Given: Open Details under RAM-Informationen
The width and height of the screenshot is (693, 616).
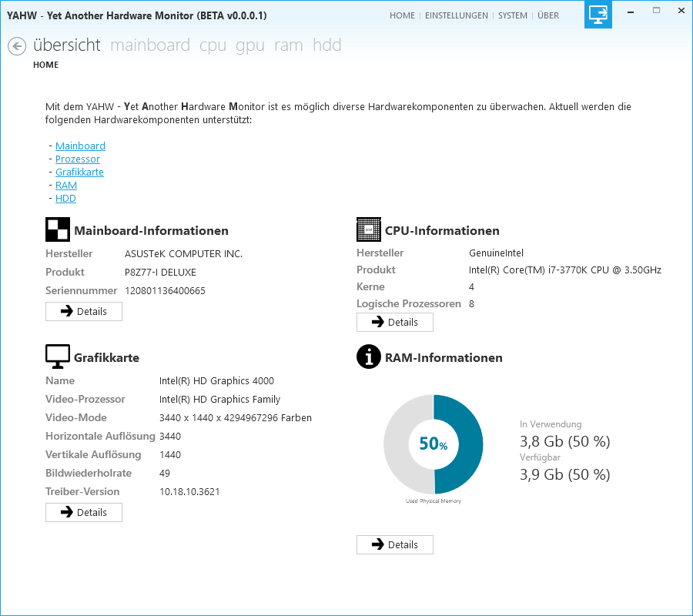Looking at the screenshot, I should (x=395, y=545).
